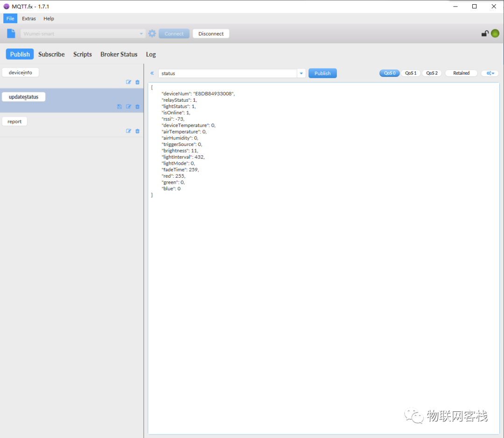Viewport: 504px width, 438px height.
Task: Click the "airTemperature": 0 line
Action: [184, 132]
